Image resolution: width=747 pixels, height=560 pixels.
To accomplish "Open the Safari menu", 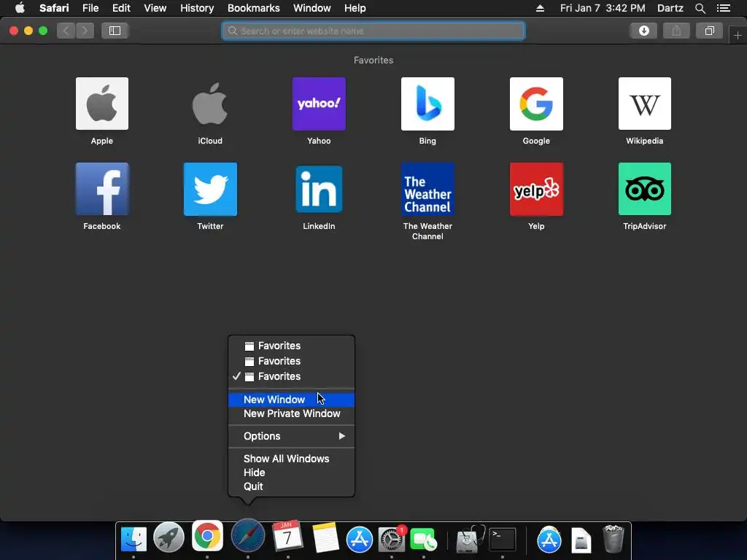I will 54,8.
